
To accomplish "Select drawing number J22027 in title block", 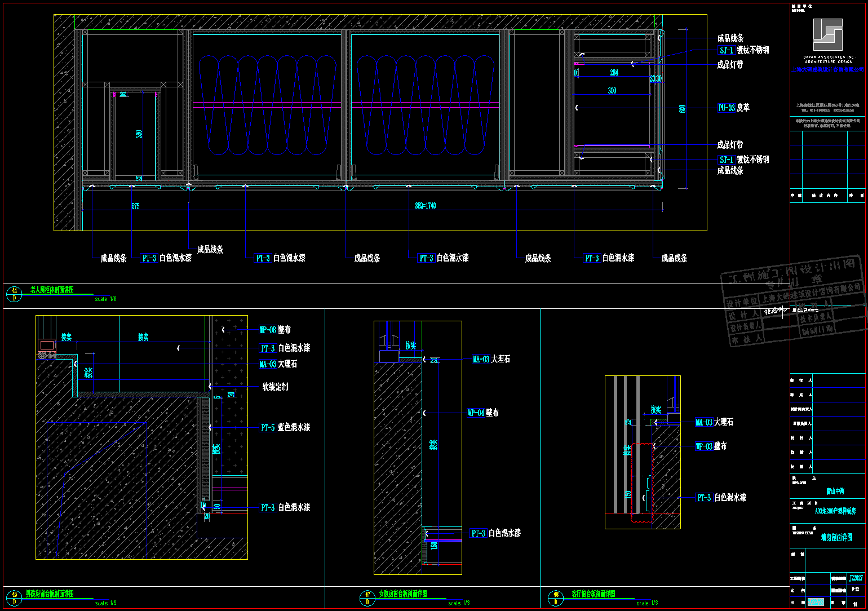I will pos(856,578).
